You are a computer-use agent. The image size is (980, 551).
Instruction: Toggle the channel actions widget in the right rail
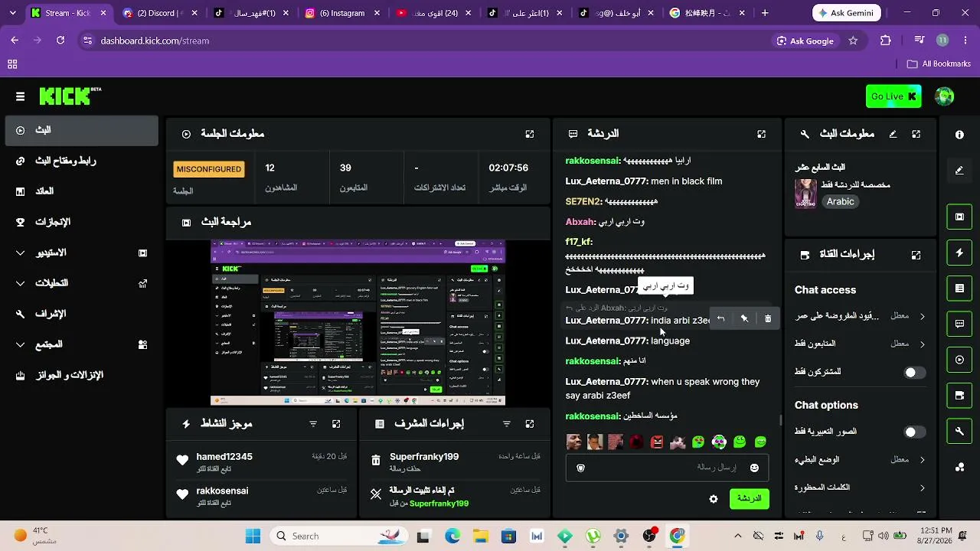[959, 396]
